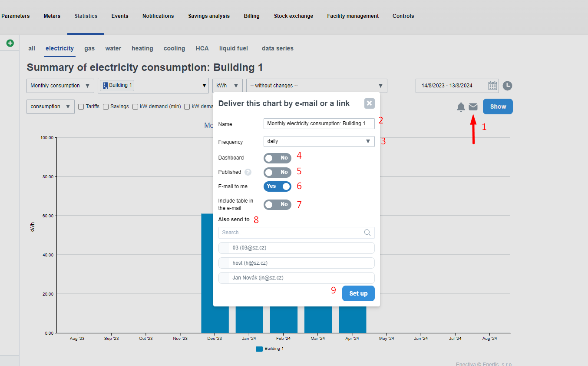Open the kWh unit dropdown
Screen dimensions: 588x366
tap(227, 86)
